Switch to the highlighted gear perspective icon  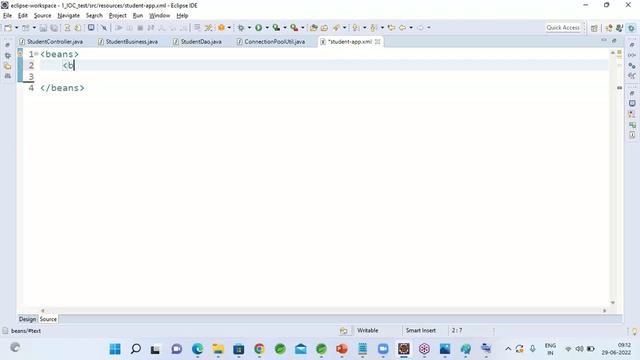tap(631, 28)
